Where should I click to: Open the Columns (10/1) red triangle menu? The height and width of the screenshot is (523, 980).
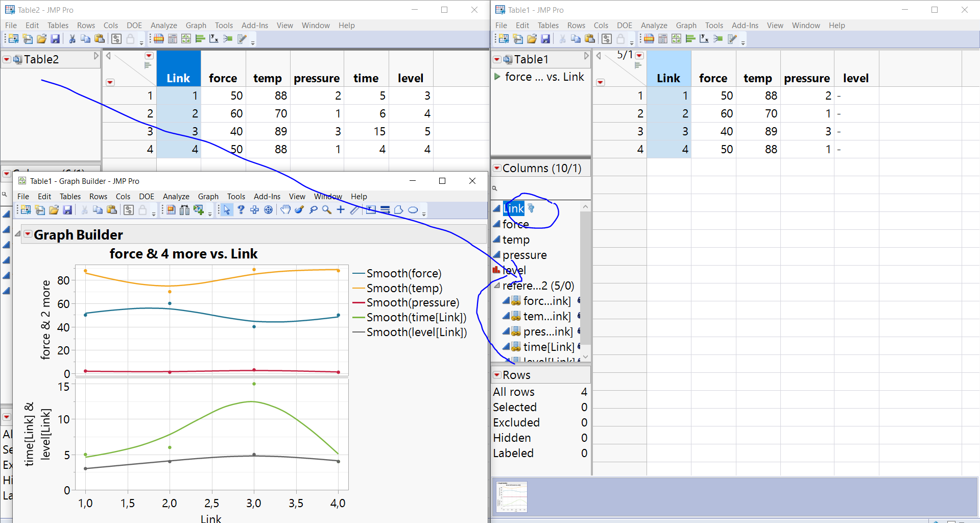[x=496, y=168]
